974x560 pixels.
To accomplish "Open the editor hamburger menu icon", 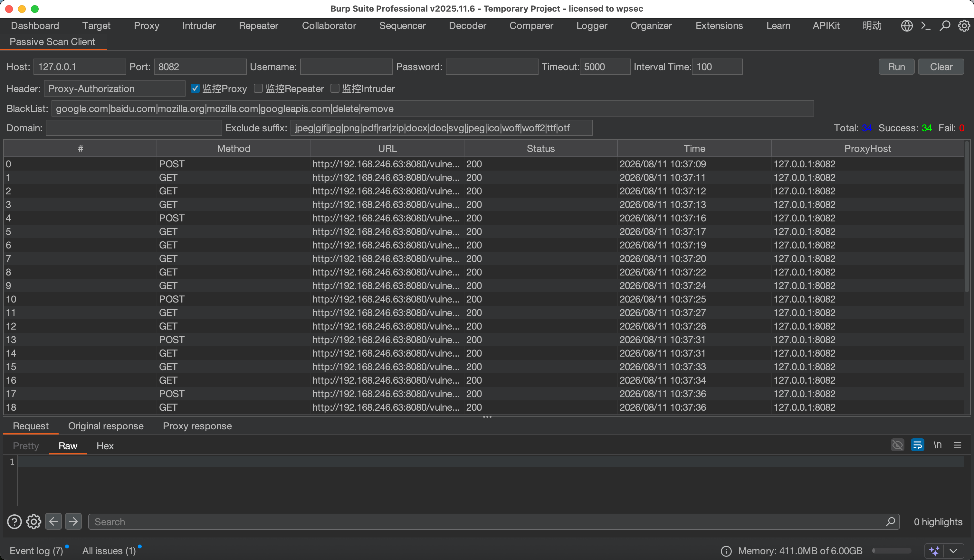I will 958,445.
